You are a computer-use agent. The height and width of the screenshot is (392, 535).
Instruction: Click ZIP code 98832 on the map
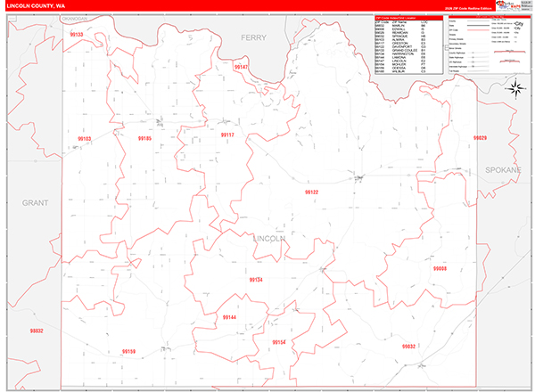point(37,331)
